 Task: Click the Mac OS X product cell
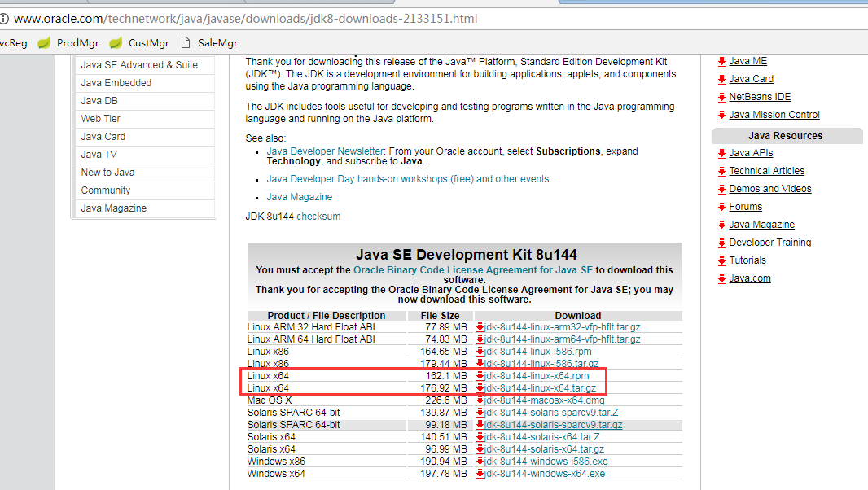point(269,400)
